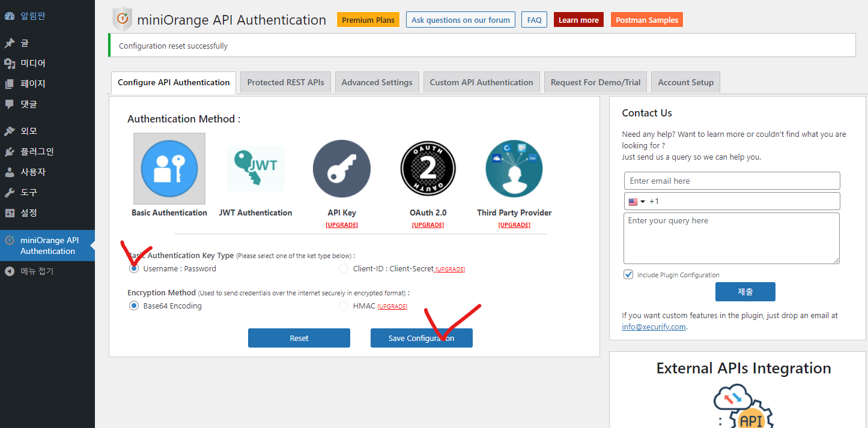Click the Learn more button
The height and width of the screenshot is (428, 868).
pyautogui.click(x=578, y=20)
